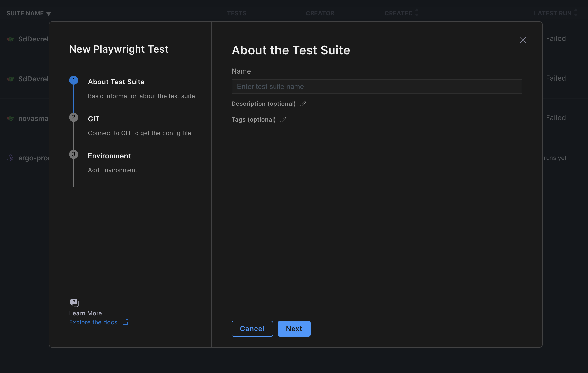The width and height of the screenshot is (588, 373).
Task: Select step 2 circle for GIT
Action: pyautogui.click(x=74, y=117)
